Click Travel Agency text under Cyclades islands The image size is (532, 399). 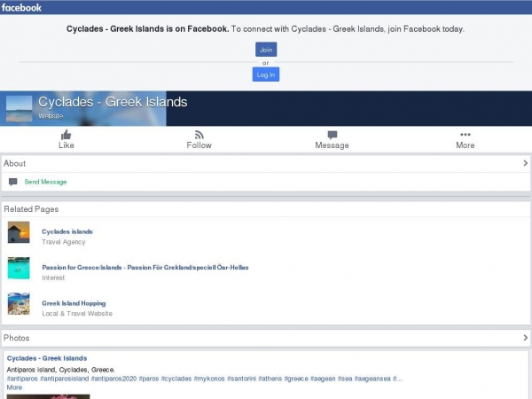pyautogui.click(x=64, y=242)
